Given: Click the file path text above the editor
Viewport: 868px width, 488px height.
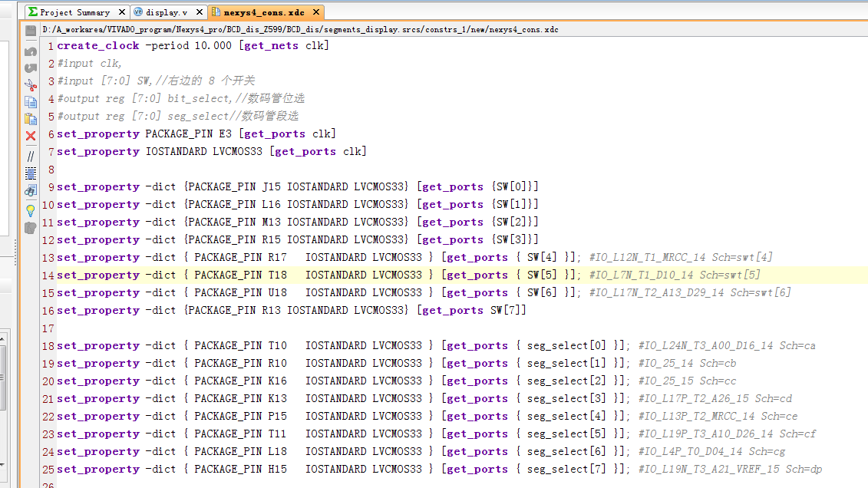Looking at the screenshot, I should (300, 29).
